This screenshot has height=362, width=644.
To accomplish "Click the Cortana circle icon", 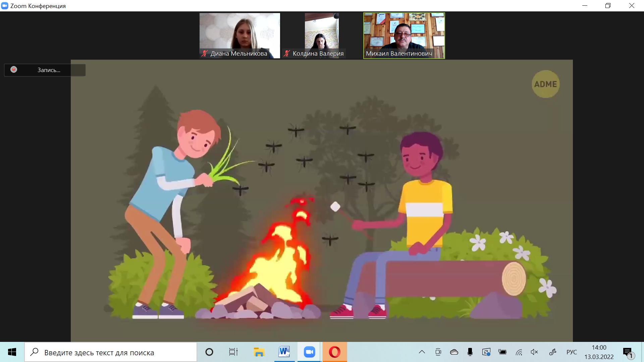I will point(209,352).
